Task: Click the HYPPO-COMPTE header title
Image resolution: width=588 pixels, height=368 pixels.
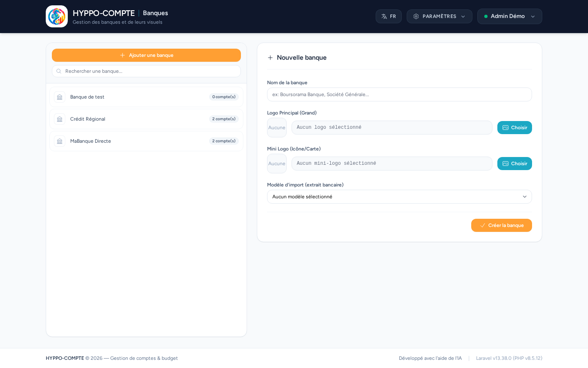Action: tap(104, 13)
